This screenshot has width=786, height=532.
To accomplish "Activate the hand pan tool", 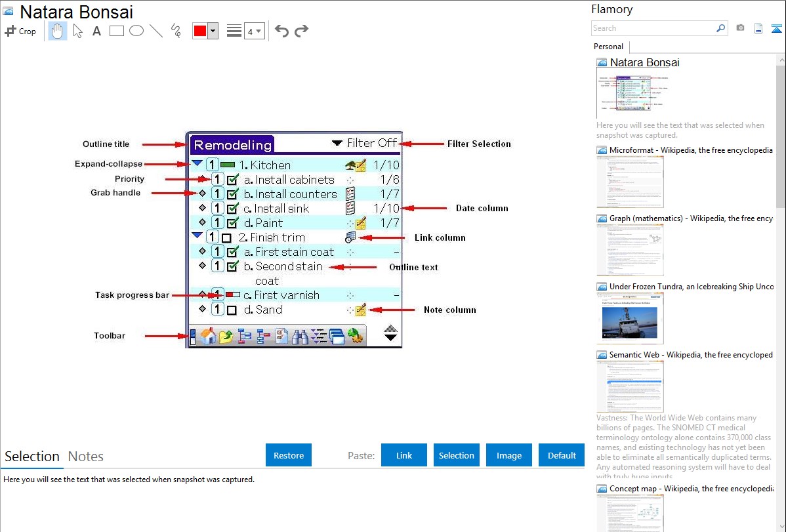I will [57, 31].
